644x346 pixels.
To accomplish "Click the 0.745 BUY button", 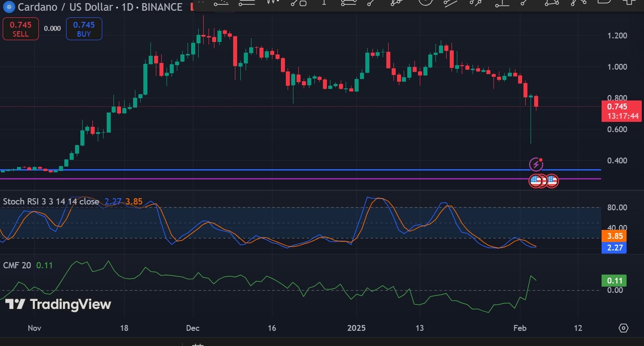I will click(x=84, y=29).
